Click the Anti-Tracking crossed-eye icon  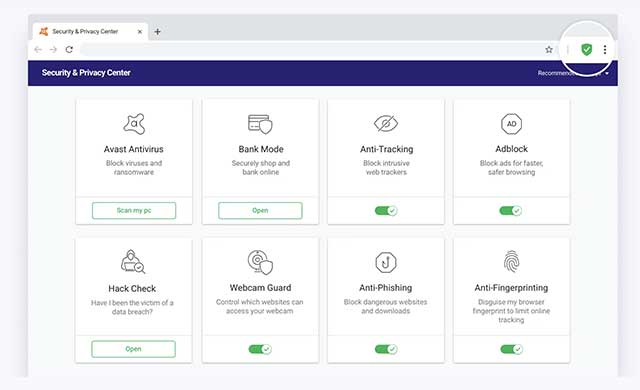(x=386, y=123)
